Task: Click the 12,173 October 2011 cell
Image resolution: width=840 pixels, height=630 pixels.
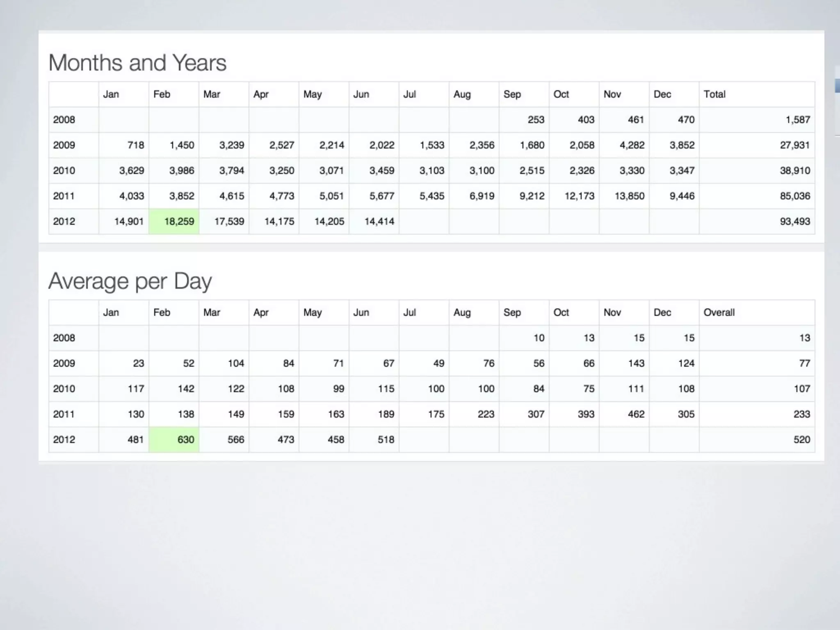Action: click(x=579, y=196)
